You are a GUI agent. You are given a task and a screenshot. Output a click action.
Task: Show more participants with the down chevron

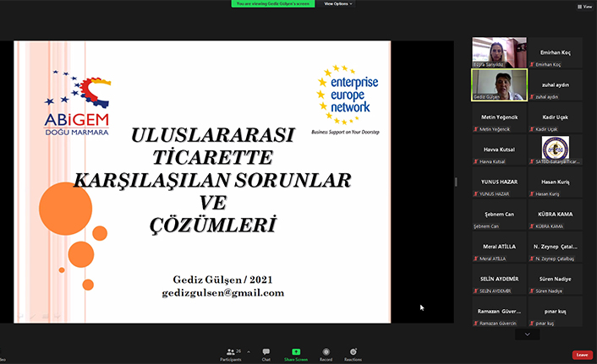528,334
